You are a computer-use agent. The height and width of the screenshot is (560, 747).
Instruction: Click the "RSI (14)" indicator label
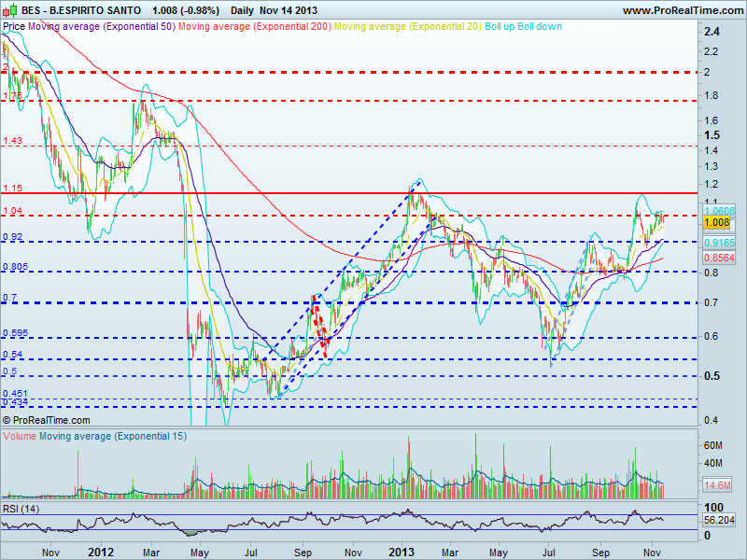pos(21,509)
